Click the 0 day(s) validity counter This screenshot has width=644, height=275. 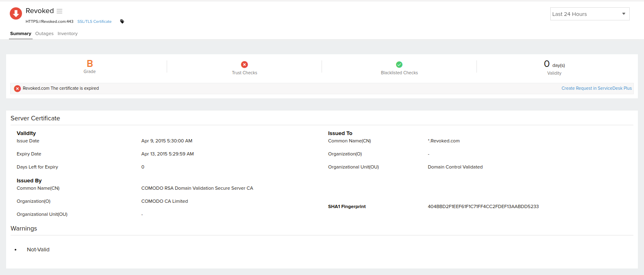coord(554,64)
